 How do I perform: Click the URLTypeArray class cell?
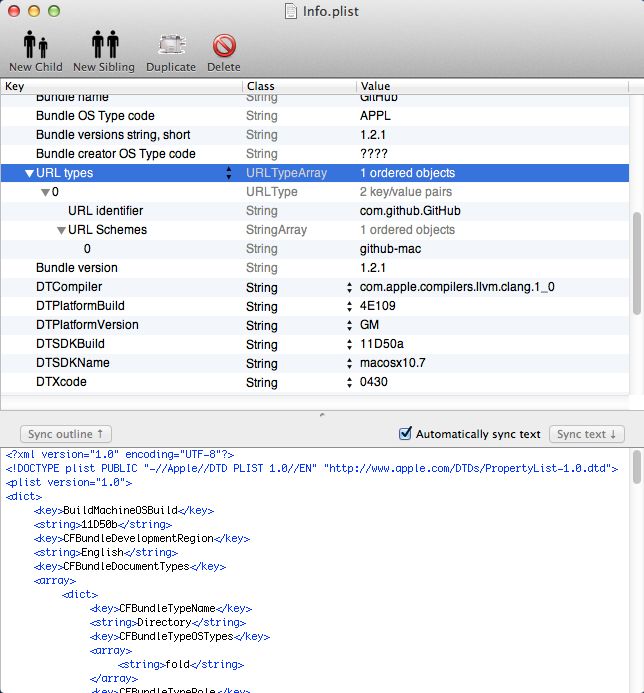click(286, 173)
